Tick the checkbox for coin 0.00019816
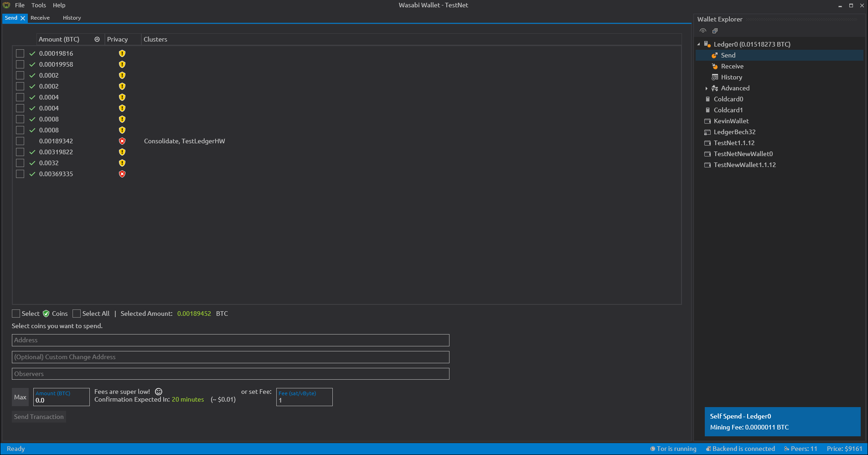Image resolution: width=868 pixels, height=455 pixels. click(20, 53)
